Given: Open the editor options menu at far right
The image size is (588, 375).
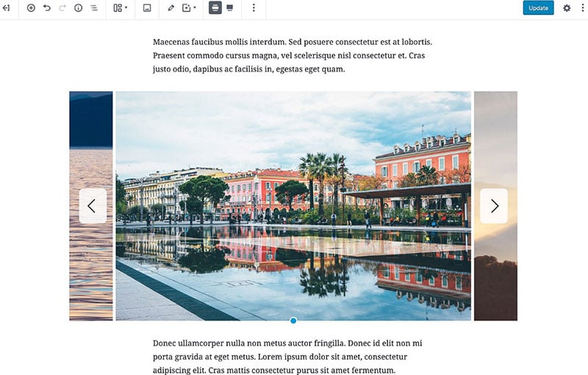Looking at the screenshot, I should point(582,8).
